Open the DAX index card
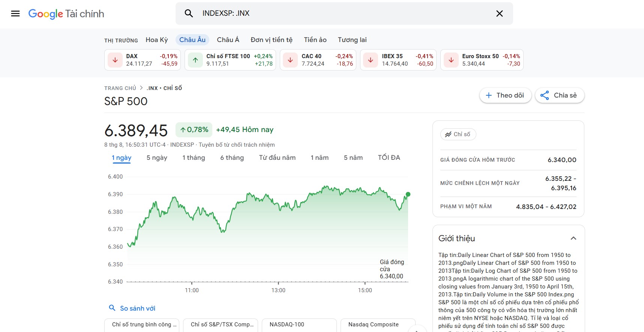 coord(143,60)
